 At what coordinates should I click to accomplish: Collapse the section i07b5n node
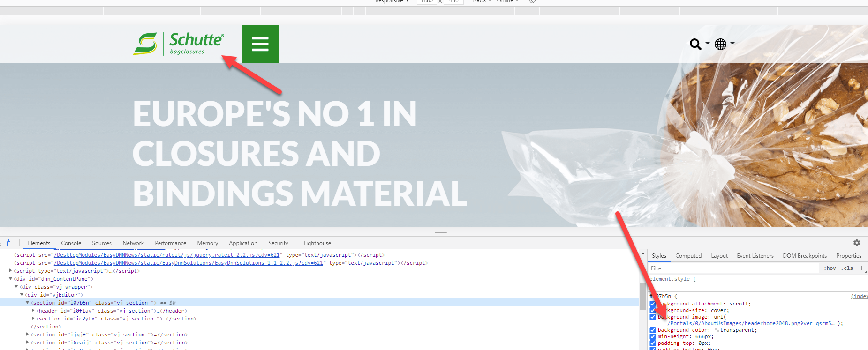pos(27,302)
